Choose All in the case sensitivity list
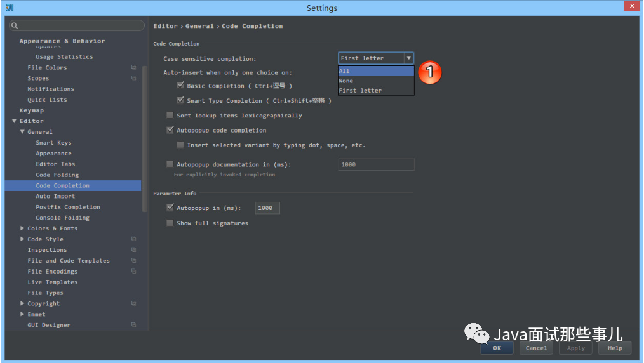Screen dimensions: 644x363 [376, 71]
